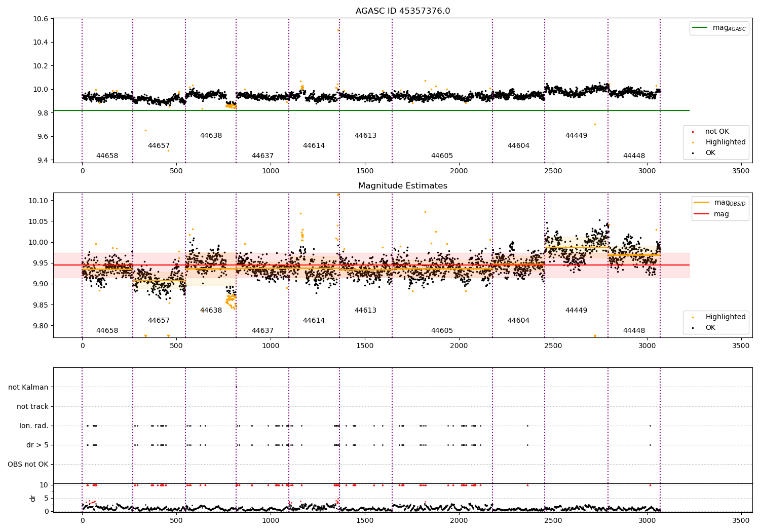Screen dimensions: 760x532
Task: Click the "dr > 5" row label
Action: click(x=37, y=445)
